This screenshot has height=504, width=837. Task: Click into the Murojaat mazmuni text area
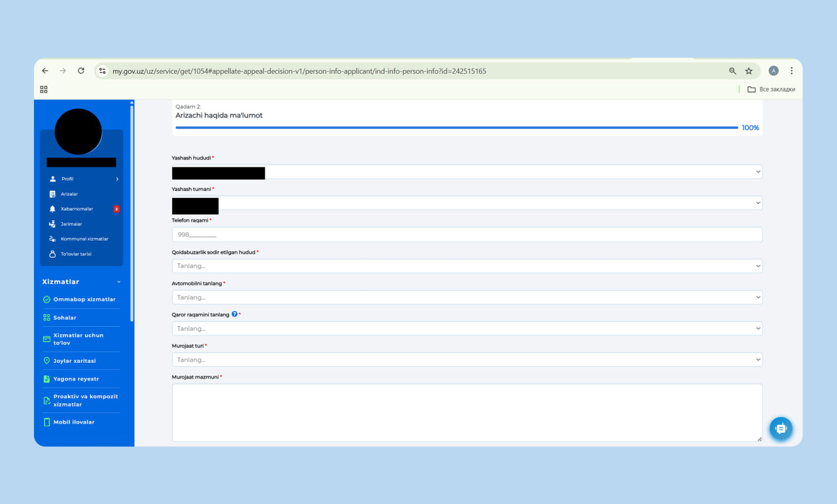coord(467,412)
